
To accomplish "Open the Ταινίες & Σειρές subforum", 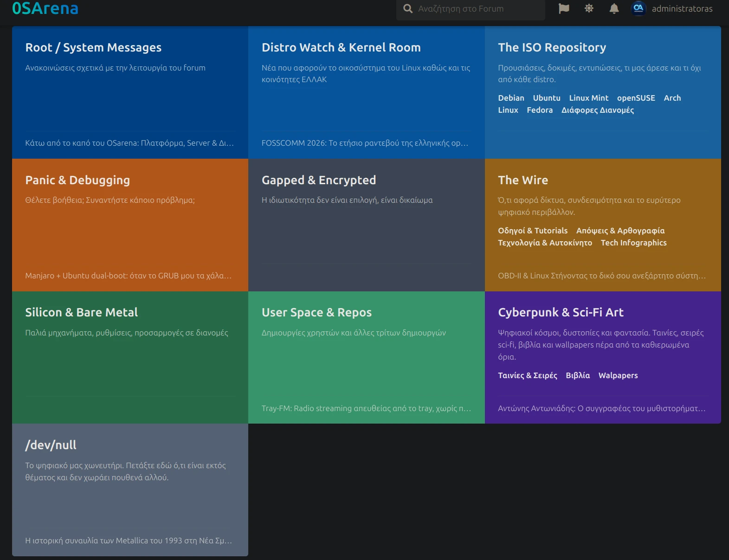I will [x=528, y=375].
